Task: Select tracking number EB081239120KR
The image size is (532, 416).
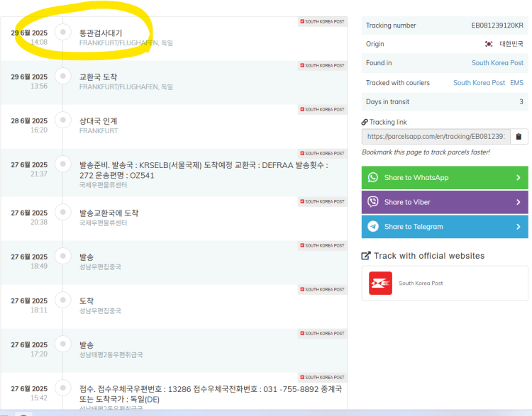Action: (x=497, y=26)
